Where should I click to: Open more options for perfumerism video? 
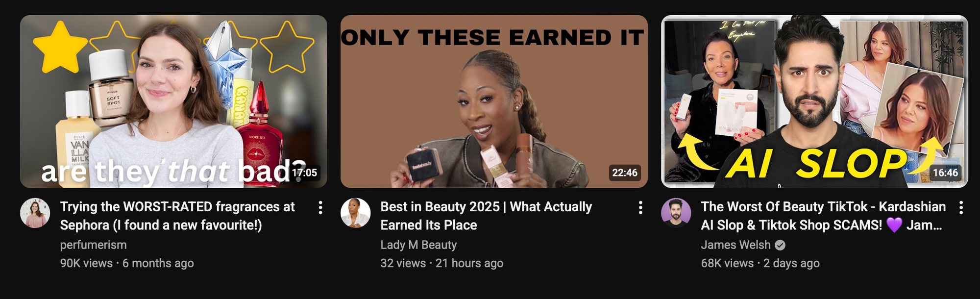[x=320, y=208]
